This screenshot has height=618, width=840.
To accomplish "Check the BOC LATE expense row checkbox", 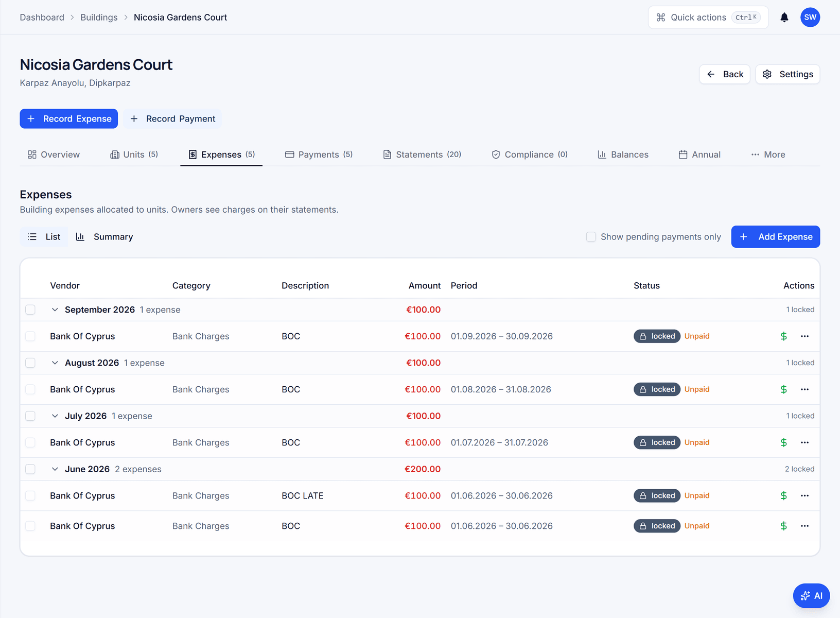I will [30, 495].
